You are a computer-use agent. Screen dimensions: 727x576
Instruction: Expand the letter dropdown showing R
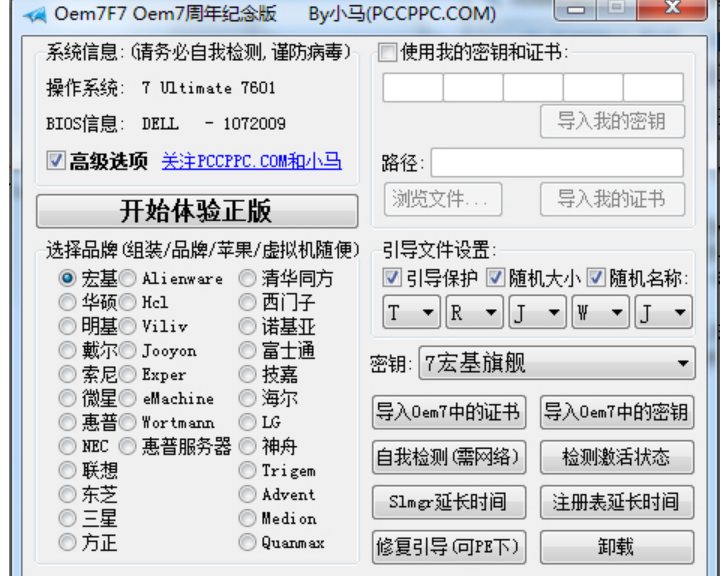474,313
